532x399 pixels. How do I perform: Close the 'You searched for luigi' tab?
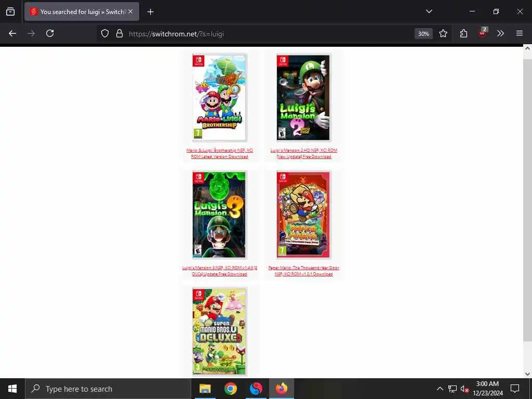coord(130,11)
